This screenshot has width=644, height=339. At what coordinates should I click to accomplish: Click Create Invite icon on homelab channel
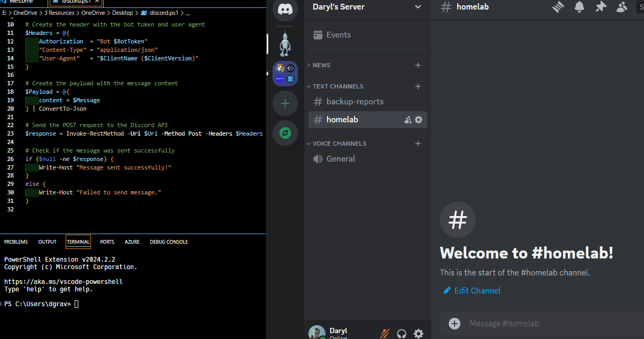408,120
